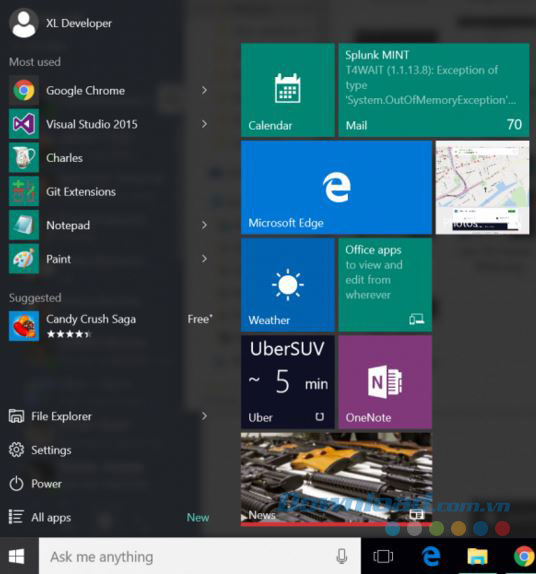The width and height of the screenshot is (536, 574).
Task: Click the New label beside All apps
Action: pyautogui.click(x=198, y=518)
